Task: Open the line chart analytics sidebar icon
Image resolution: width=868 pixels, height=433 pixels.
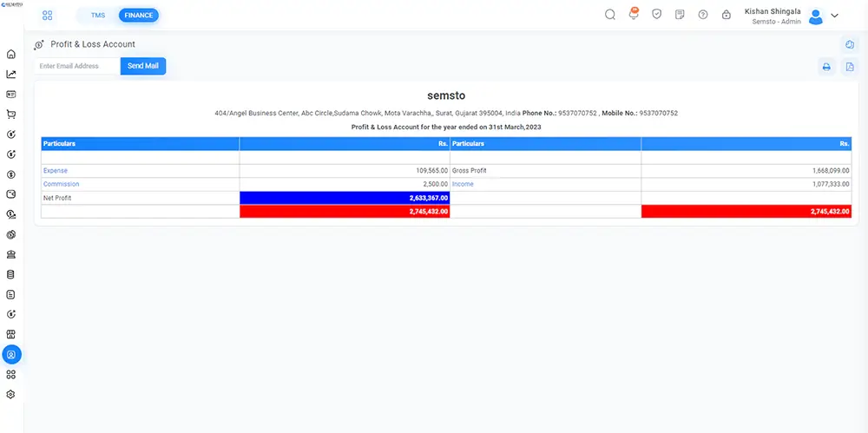Action: pos(11,75)
